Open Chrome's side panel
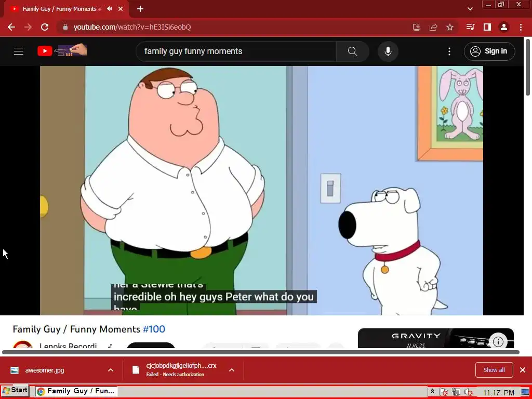Viewport: 532px width, 399px height. click(x=487, y=27)
